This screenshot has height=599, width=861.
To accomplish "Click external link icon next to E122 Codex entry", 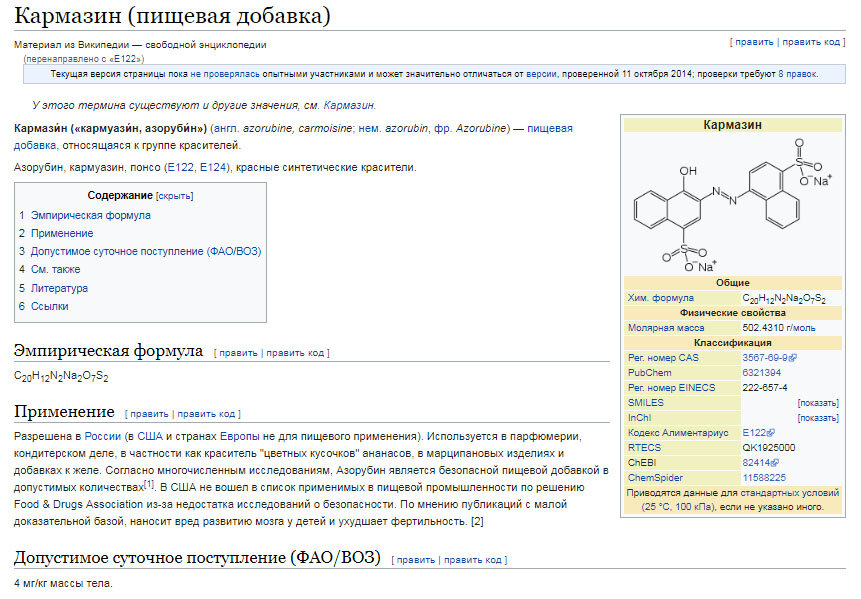I will [x=771, y=432].
